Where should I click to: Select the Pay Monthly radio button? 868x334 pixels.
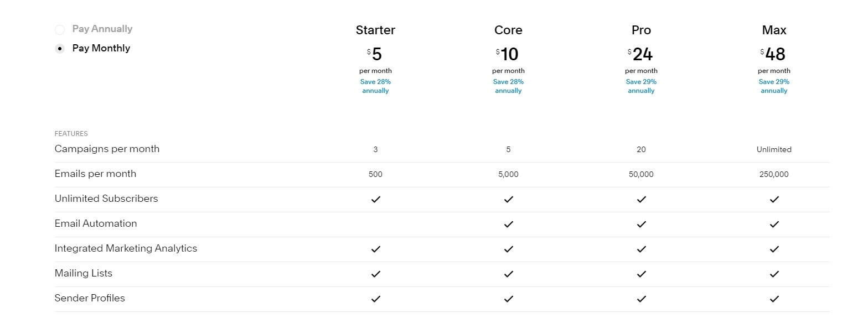tap(60, 49)
